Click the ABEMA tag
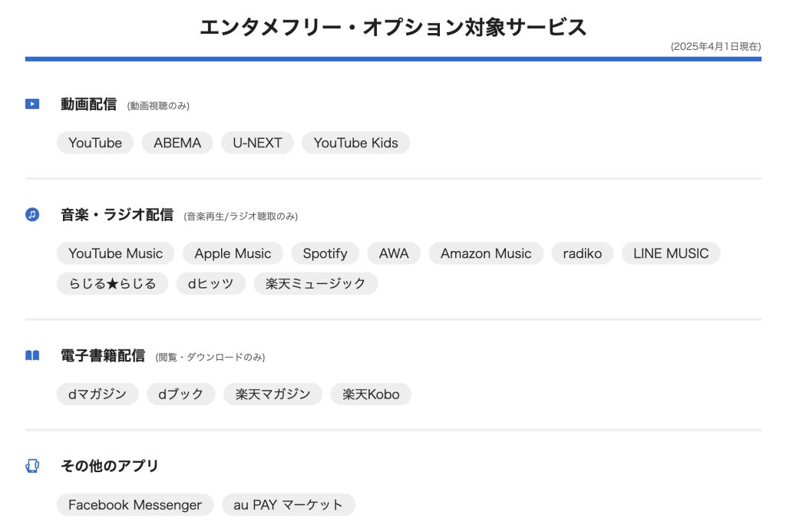The width and height of the screenshot is (786, 532). [x=177, y=143]
